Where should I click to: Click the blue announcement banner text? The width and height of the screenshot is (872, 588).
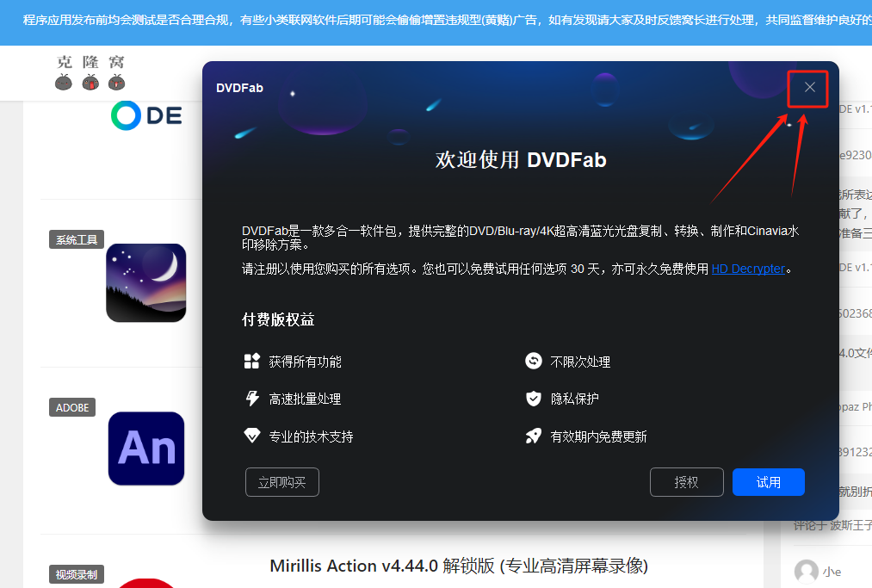click(447, 20)
